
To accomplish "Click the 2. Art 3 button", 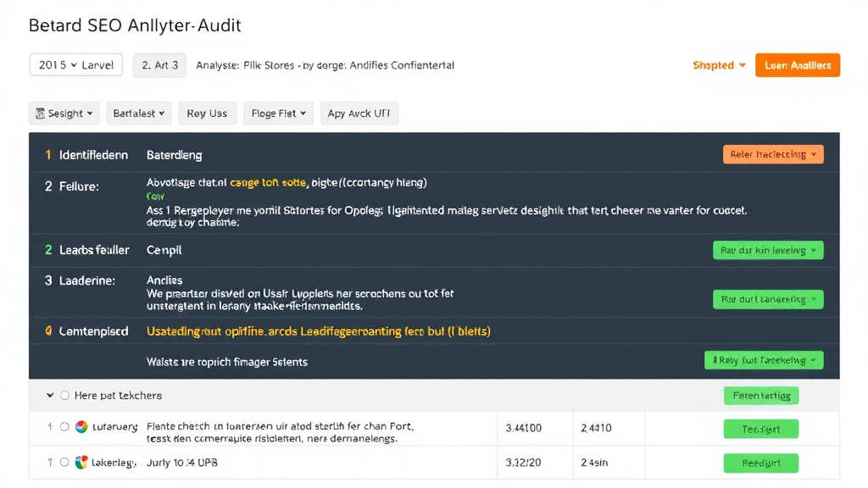I will coord(159,65).
